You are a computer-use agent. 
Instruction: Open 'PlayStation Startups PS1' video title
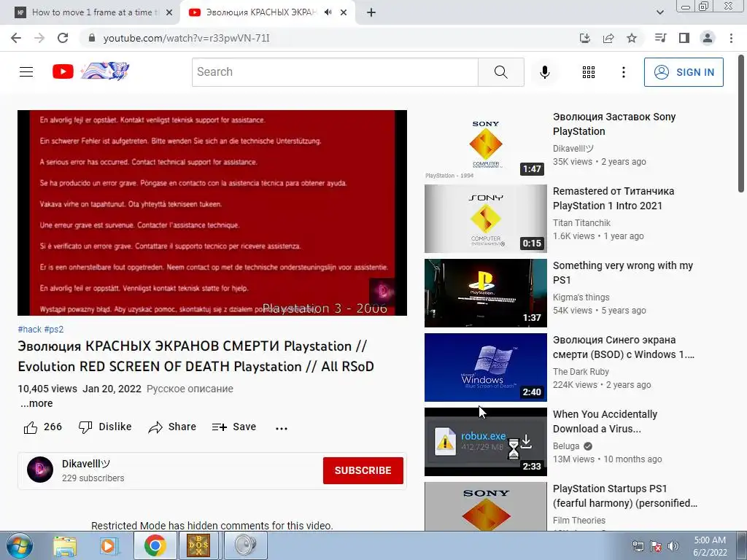pyautogui.click(x=625, y=496)
